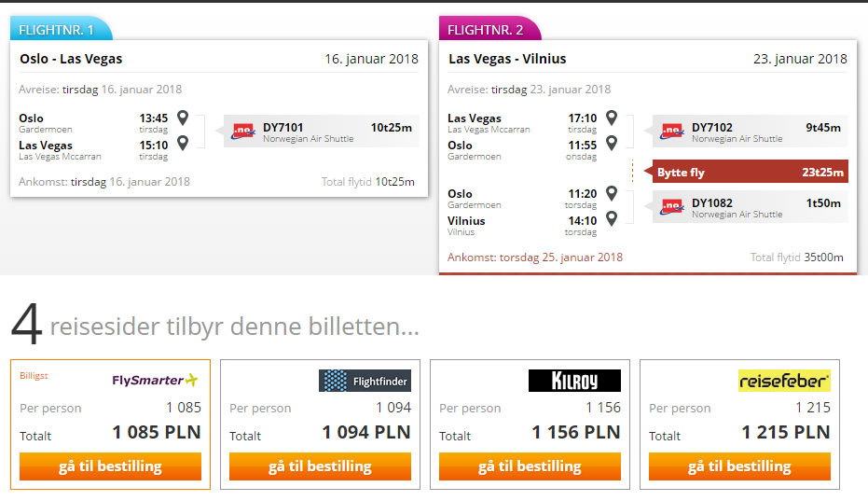Open the reisefeber logo

[784, 381]
